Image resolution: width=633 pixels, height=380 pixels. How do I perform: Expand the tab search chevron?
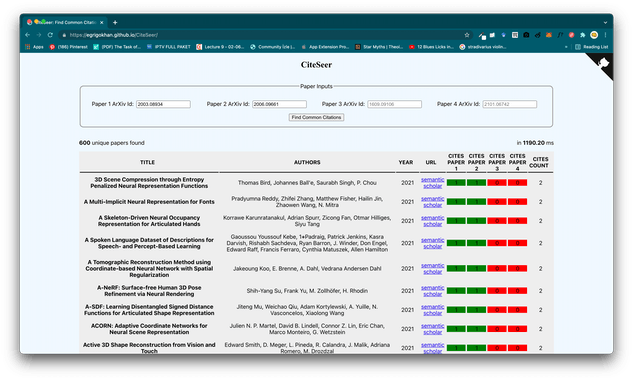click(x=605, y=23)
